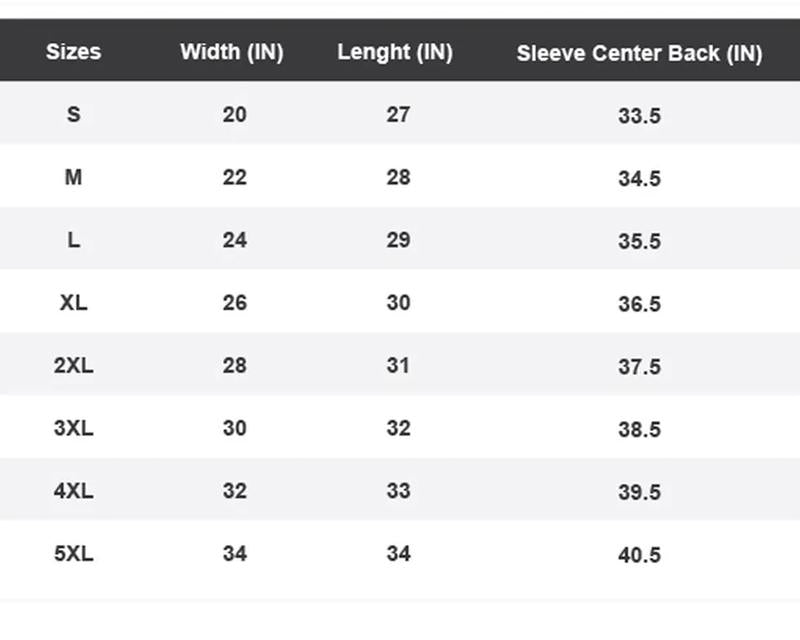Click the width value 26

(x=234, y=303)
